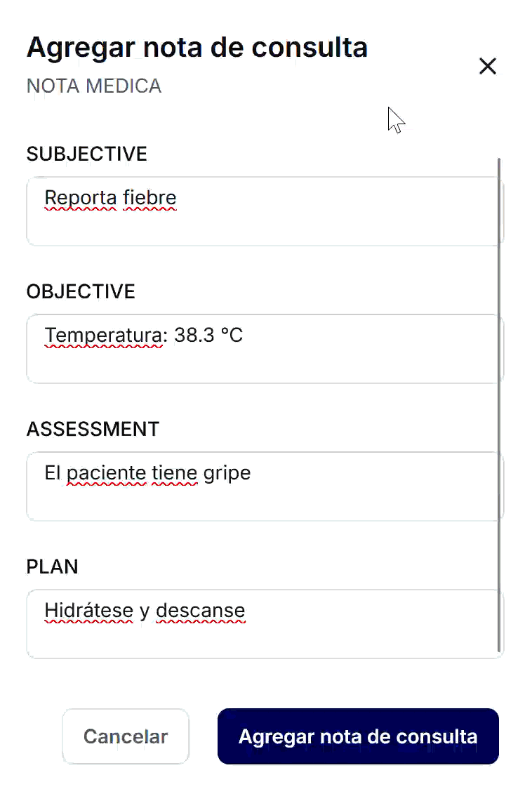Click the SUBJECTIVE section label
The height and width of the screenshot is (796, 532).
87,154
